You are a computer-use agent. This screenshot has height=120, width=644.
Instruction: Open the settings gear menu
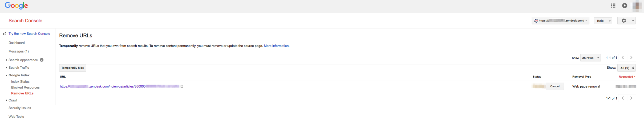click(x=626, y=21)
